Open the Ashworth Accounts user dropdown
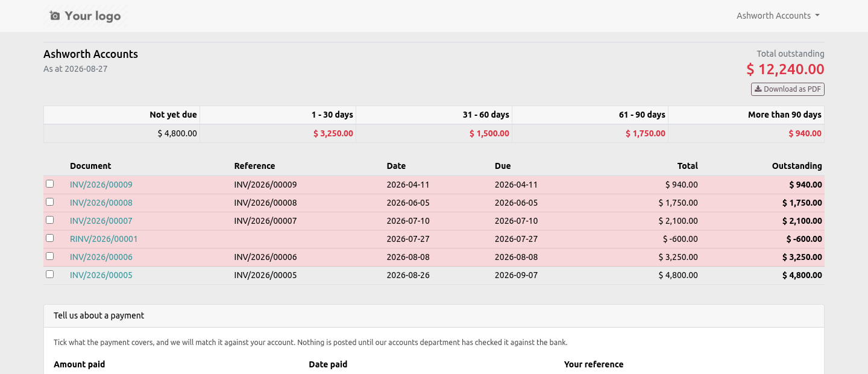Viewport: 868px width, 374px height. coord(778,16)
